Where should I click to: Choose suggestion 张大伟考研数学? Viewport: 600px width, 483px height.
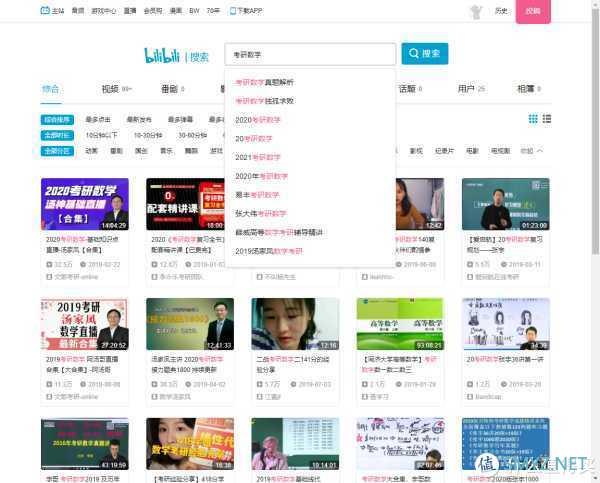click(310, 214)
